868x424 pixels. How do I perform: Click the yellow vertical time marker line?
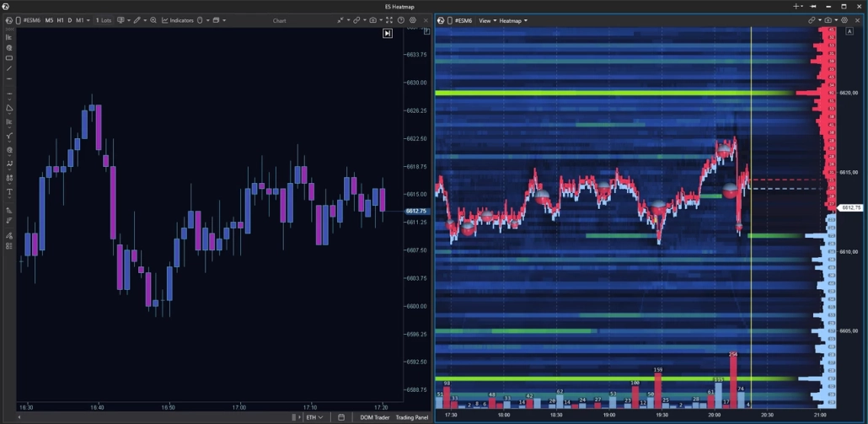pyautogui.click(x=751, y=218)
